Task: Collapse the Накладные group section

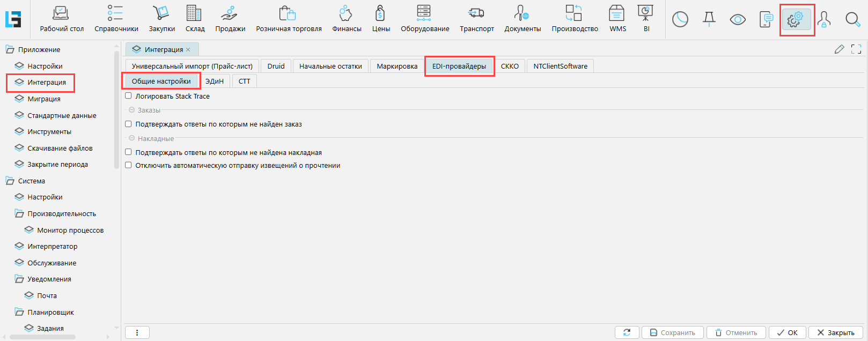Action: pos(132,138)
